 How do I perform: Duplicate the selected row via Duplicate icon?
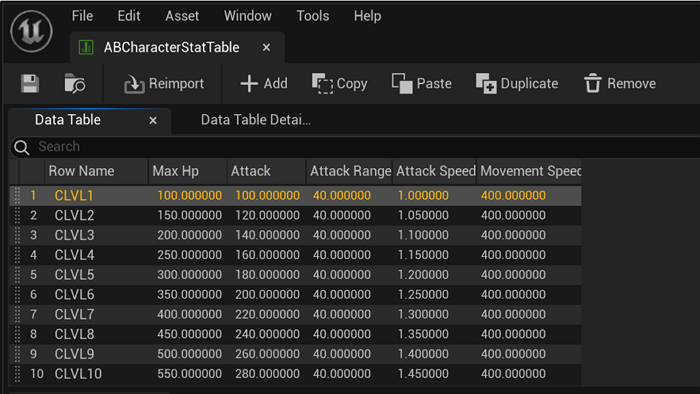[486, 83]
